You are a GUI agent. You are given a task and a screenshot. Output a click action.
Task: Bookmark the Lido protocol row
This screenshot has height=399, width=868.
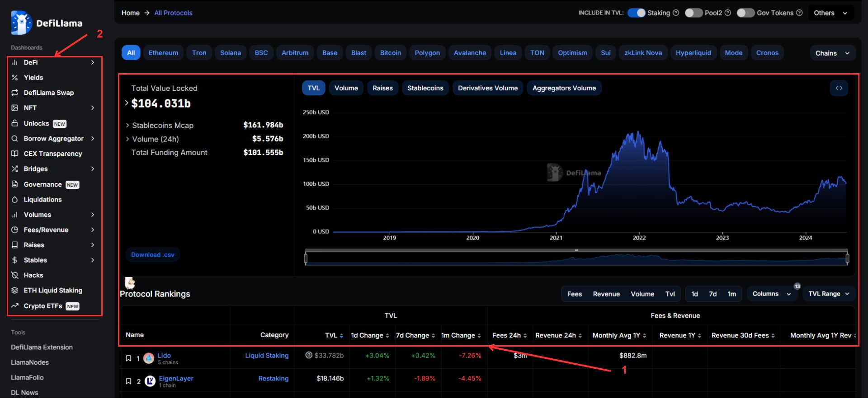pos(128,359)
